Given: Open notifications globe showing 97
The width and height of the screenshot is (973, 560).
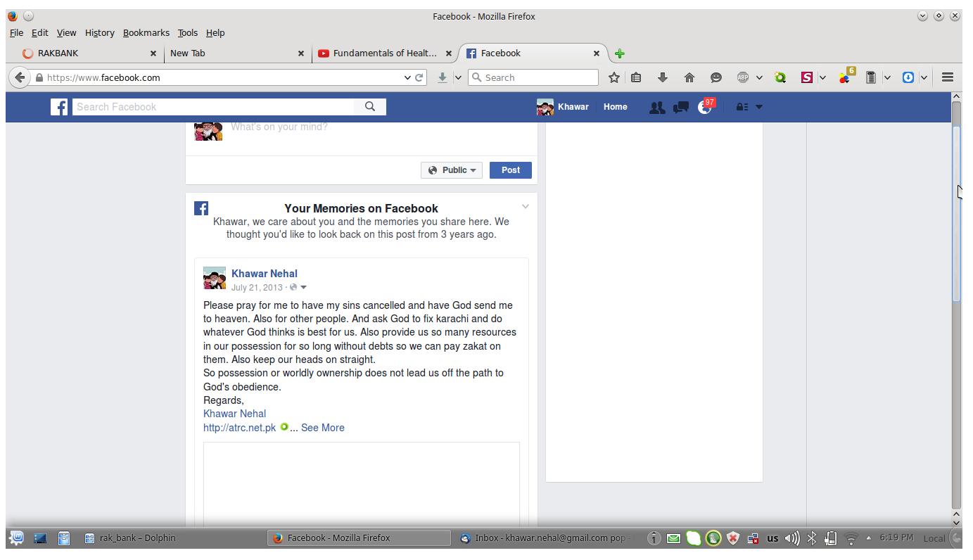Looking at the screenshot, I should coord(705,106).
